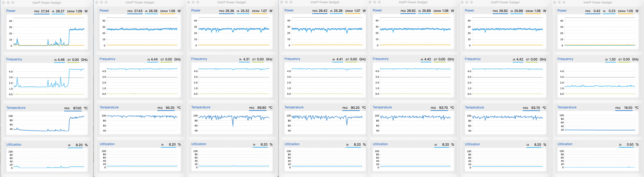Viewport: 644px width, 177px height.
Task: Click the PKG 0.42 W power readout
Action: coord(593,11)
